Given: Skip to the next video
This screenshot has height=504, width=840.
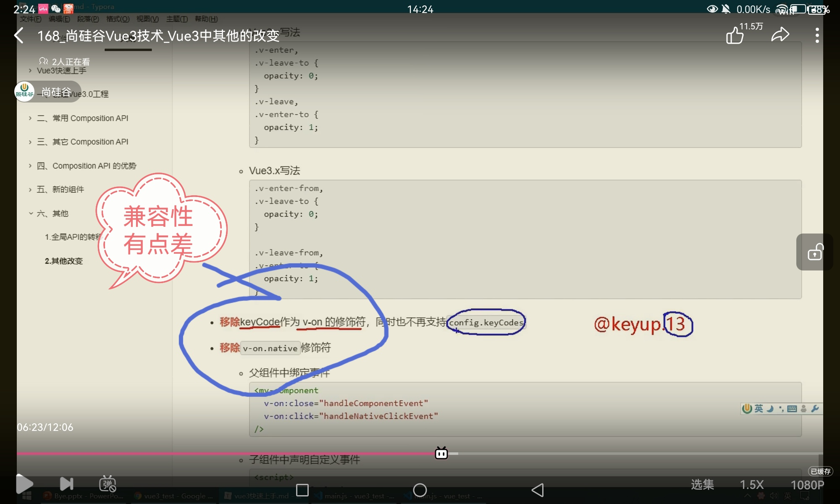Looking at the screenshot, I should pyautogui.click(x=66, y=484).
